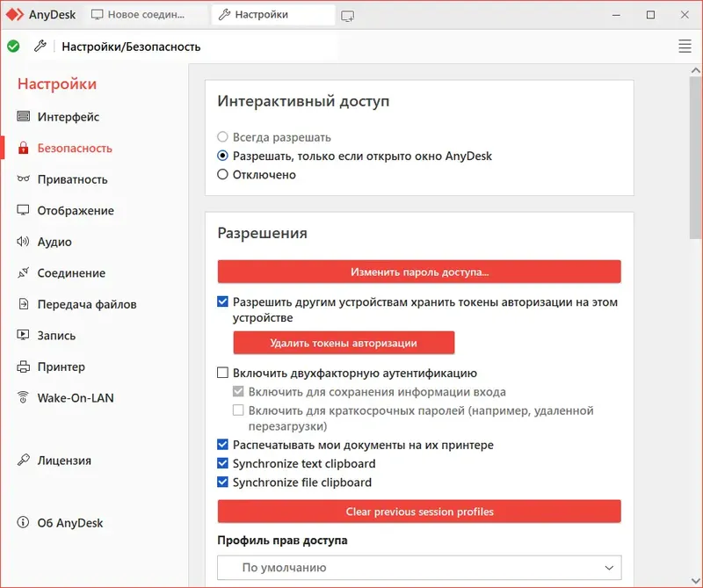Viewport: 703px width, 588px height.
Task: Click Clear previous session profiles button
Action: pyautogui.click(x=419, y=512)
